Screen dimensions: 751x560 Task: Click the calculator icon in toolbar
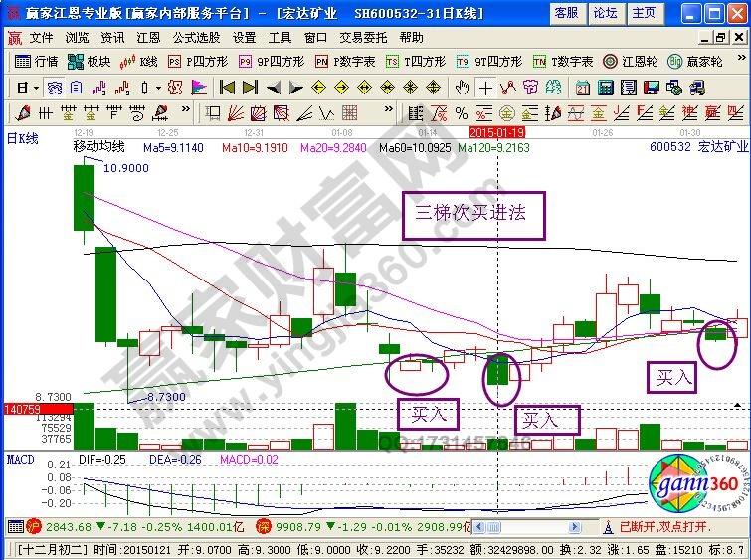[x=604, y=87]
